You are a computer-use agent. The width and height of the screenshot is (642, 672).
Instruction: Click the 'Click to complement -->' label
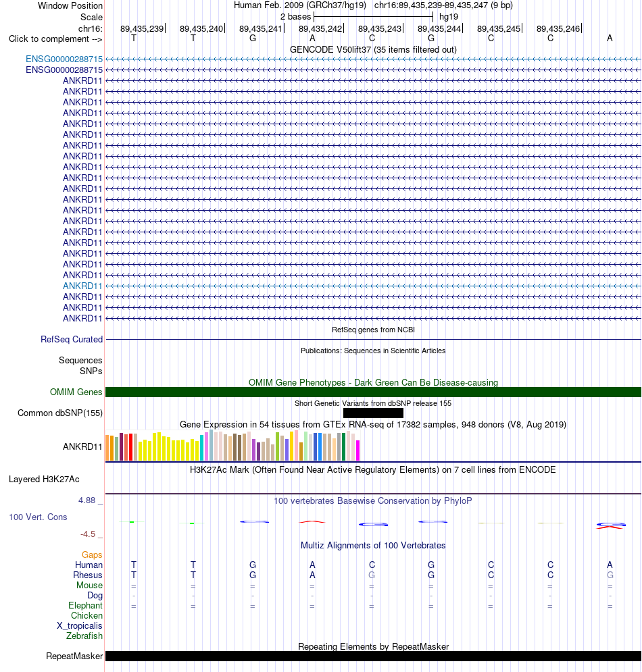55,39
